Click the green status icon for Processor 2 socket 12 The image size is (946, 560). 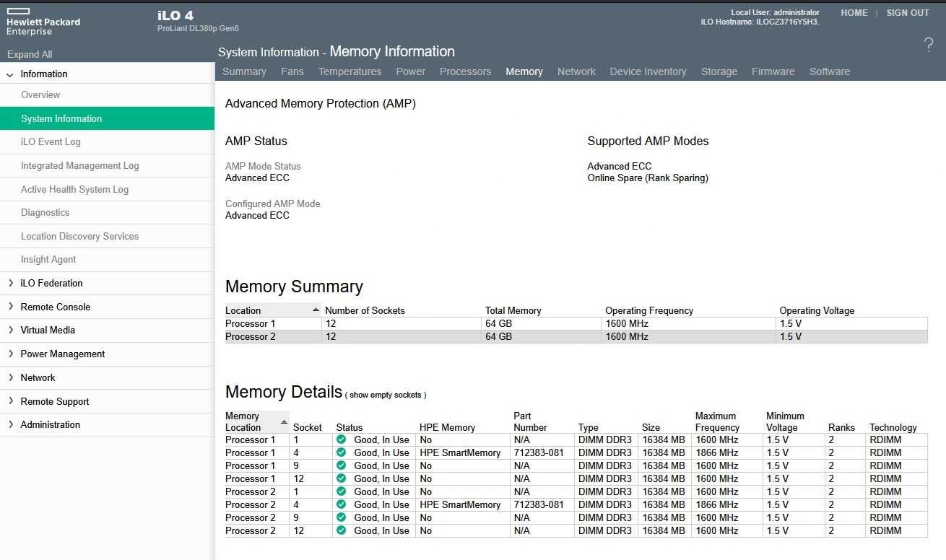click(x=341, y=530)
